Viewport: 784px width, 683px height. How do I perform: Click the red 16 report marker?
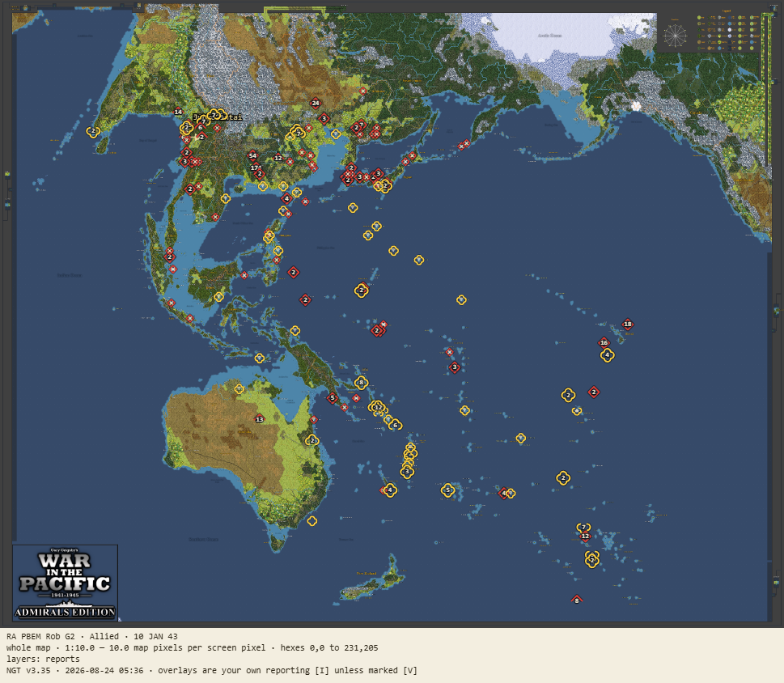[x=604, y=342]
